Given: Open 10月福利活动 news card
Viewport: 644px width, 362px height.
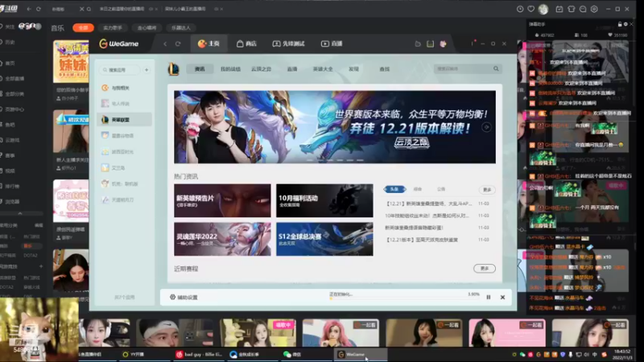Looking at the screenshot, I should [x=324, y=200].
